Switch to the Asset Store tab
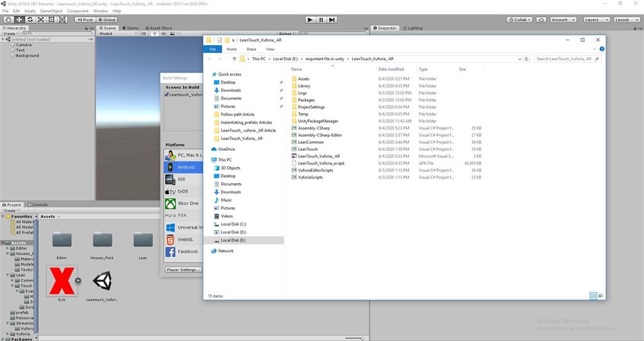This screenshot has width=644, height=341. tap(158, 28)
